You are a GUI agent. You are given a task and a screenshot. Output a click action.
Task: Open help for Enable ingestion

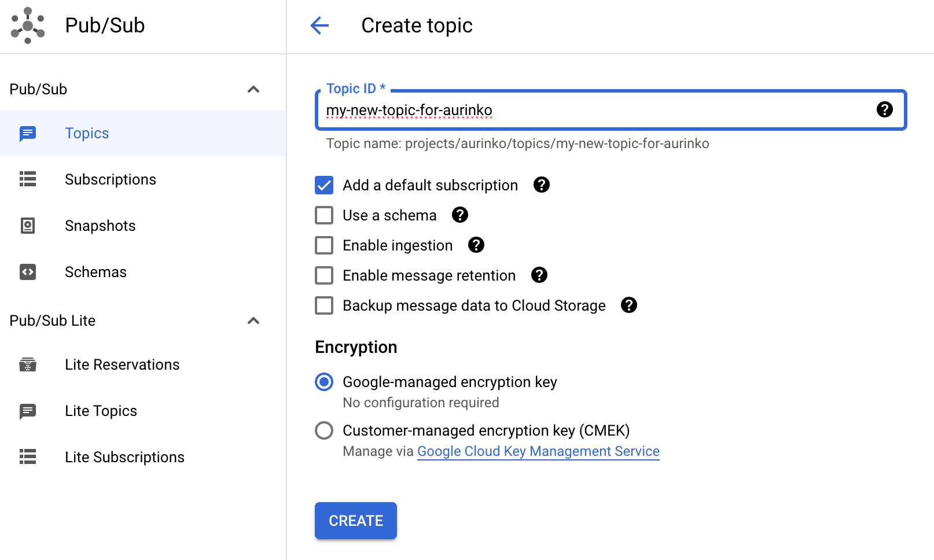coord(476,245)
